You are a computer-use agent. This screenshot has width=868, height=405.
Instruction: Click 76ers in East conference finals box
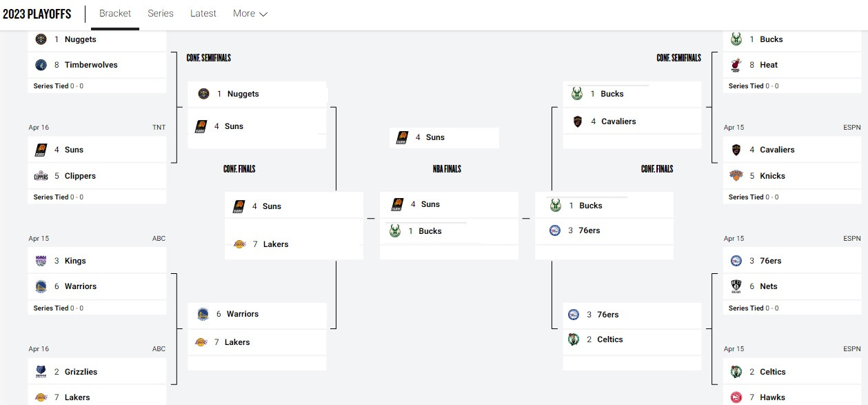coord(589,230)
